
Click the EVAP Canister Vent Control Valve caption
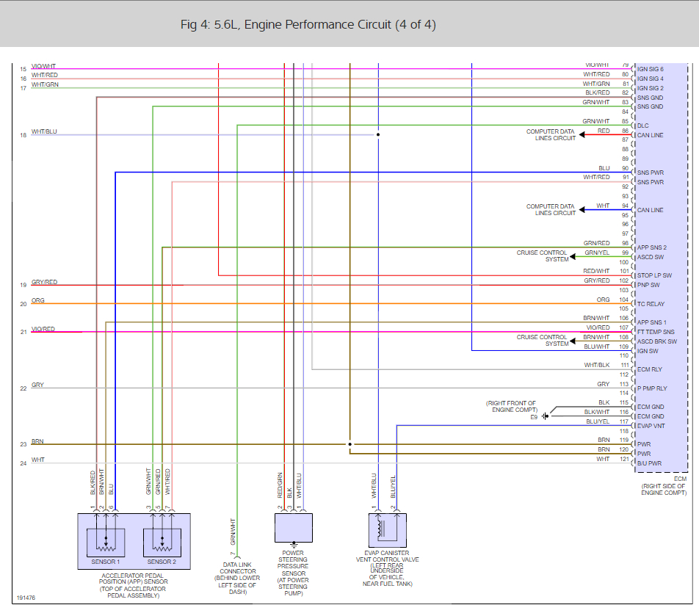388,568
